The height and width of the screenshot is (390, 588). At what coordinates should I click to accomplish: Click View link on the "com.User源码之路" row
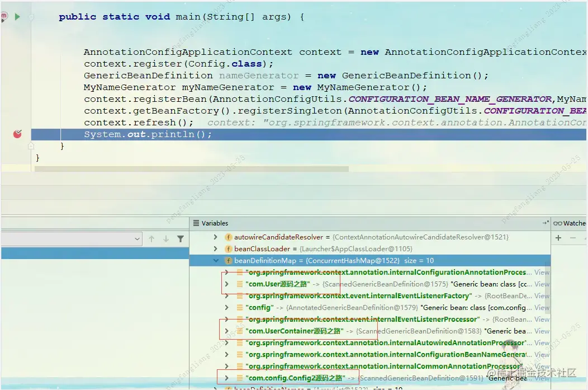542,284
